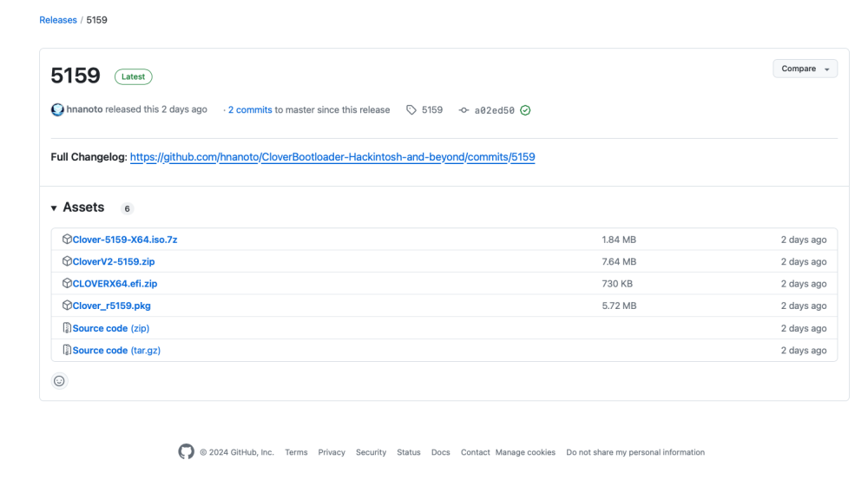Click the Latest badge
The height and width of the screenshot is (480, 868).
pos(134,76)
